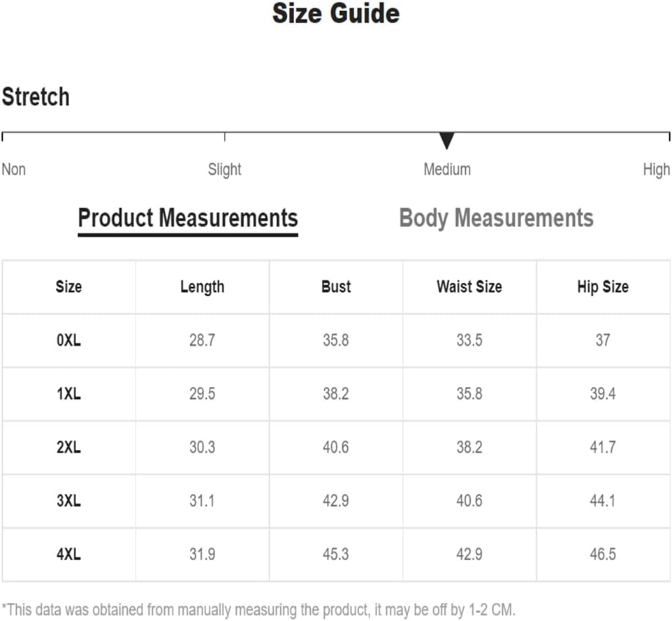Select the 0XL size row
Screen dimensions: 672x621
(x=336, y=340)
